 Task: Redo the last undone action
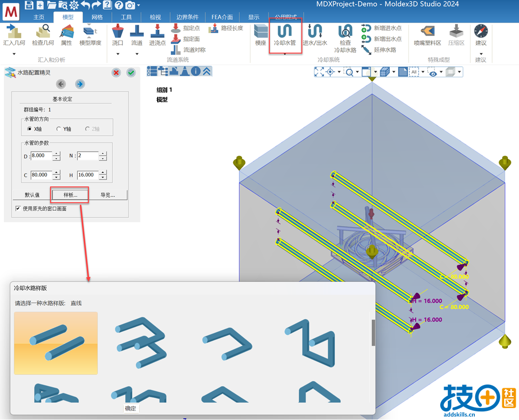coord(96,5)
